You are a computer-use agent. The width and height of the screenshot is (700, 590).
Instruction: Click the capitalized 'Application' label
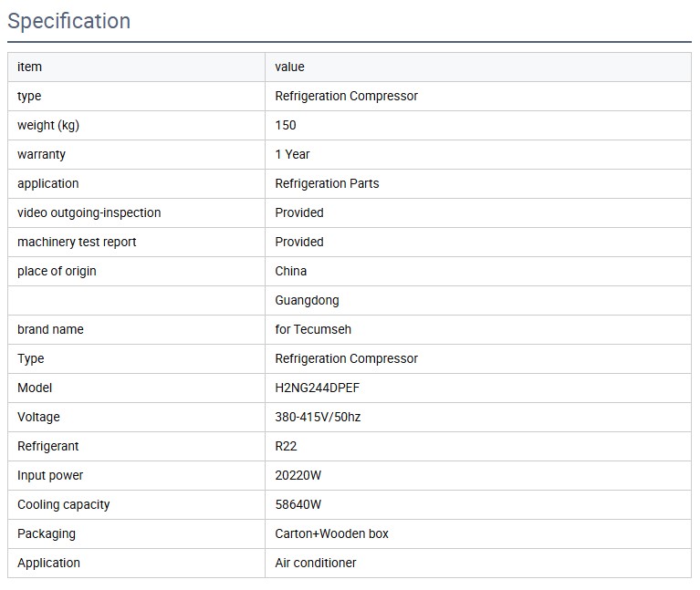(48, 564)
